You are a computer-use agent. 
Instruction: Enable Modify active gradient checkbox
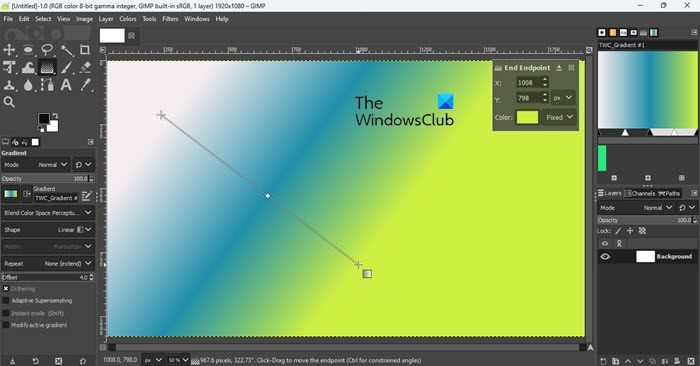(x=6, y=325)
